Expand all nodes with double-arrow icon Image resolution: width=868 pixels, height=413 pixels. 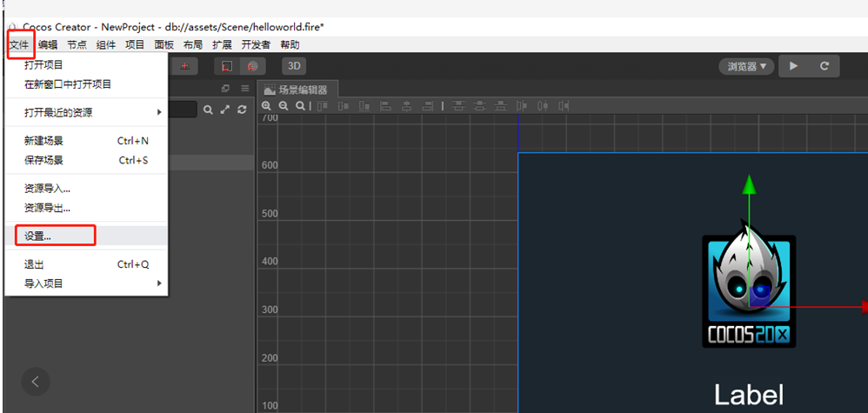click(x=224, y=110)
